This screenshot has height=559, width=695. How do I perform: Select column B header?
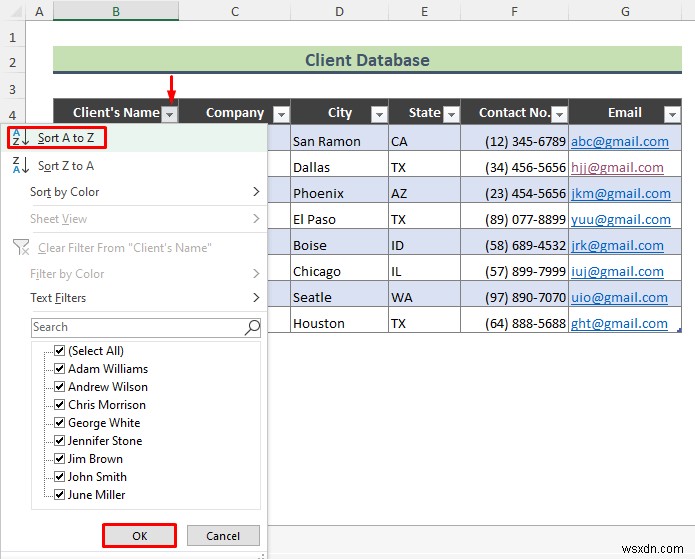[116, 11]
